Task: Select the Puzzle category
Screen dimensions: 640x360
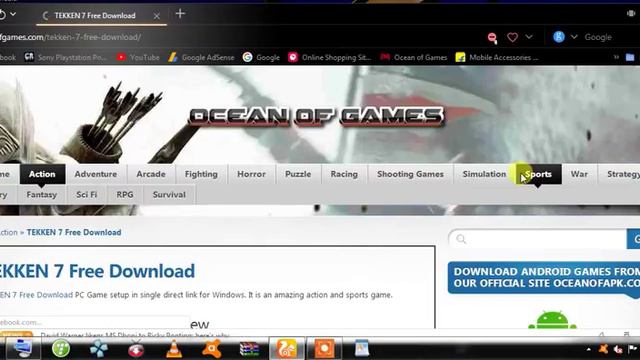Action: tap(298, 174)
